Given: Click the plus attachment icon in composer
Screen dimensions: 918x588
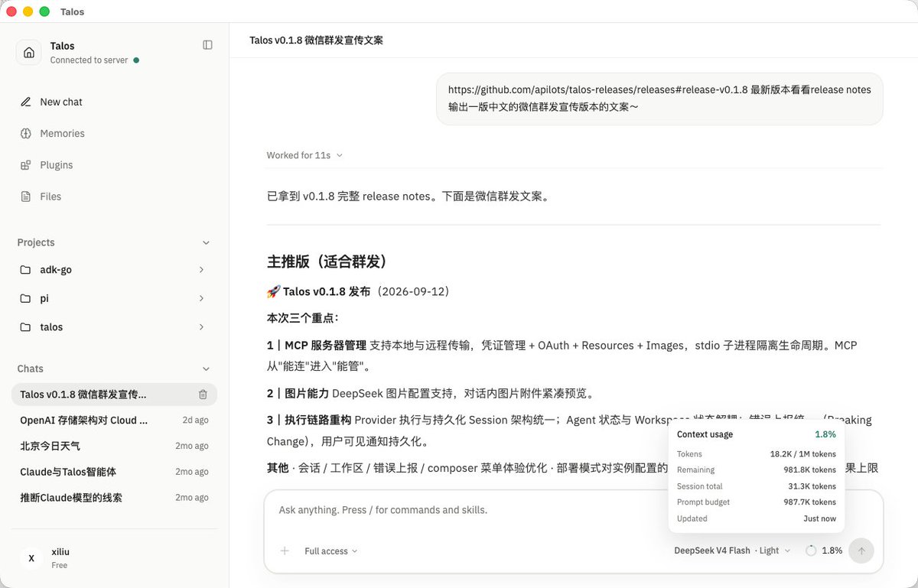Looking at the screenshot, I should click(x=285, y=551).
